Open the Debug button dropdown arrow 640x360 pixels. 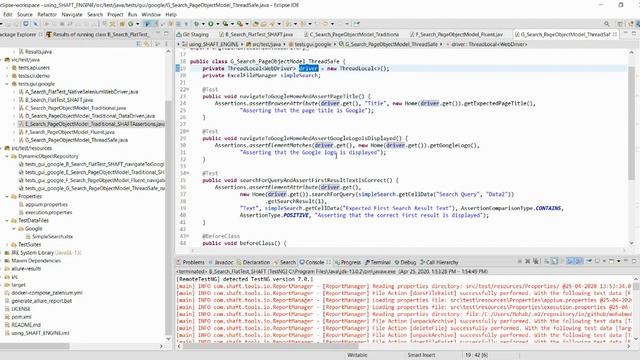(203, 24)
